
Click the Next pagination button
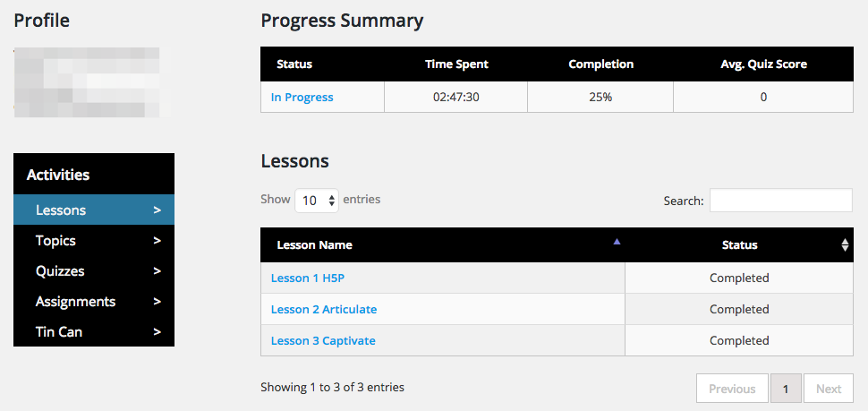point(828,389)
